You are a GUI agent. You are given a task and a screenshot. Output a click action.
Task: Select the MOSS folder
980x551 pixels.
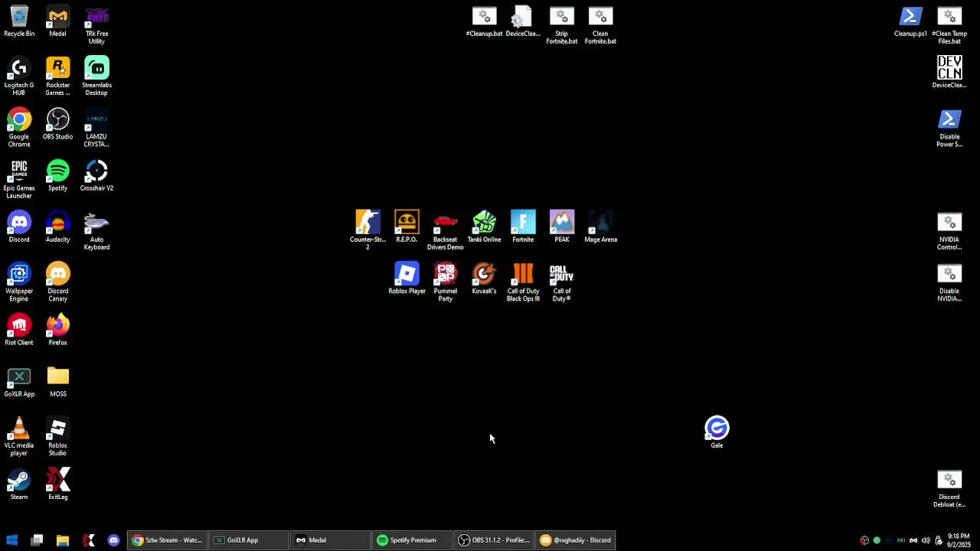(57, 381)
